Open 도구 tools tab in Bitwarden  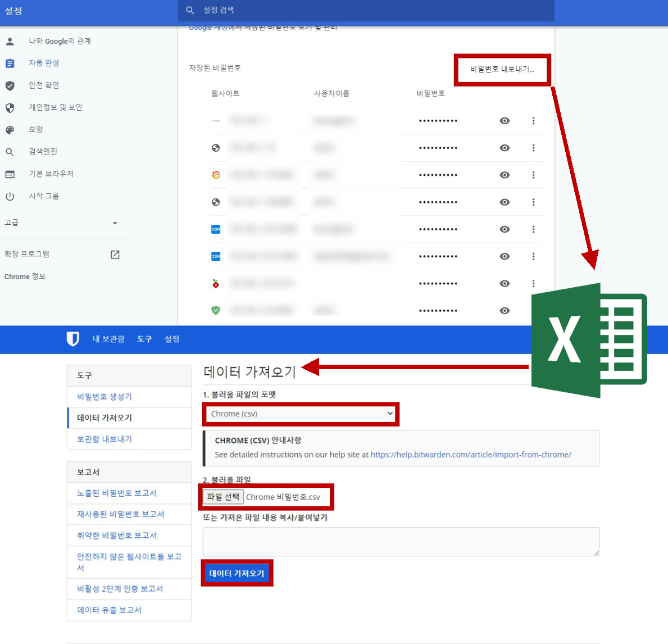click(x=144, y=339)
